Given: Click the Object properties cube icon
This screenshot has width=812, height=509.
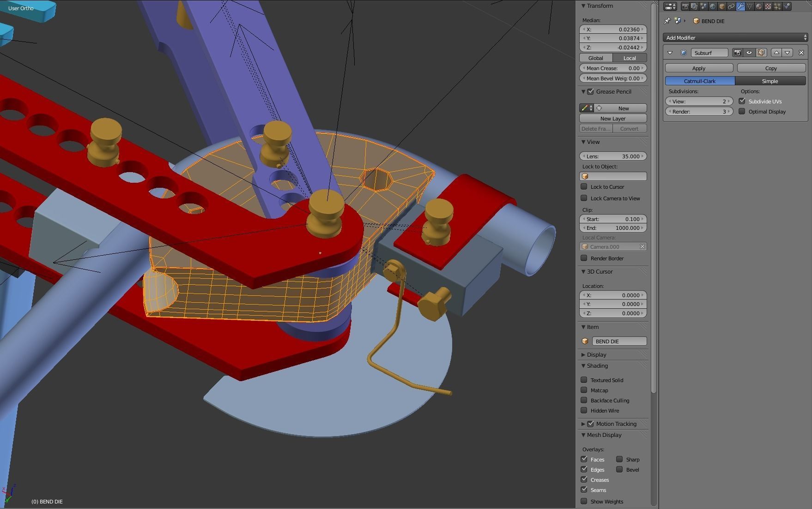Looking at the screenshot, I should 722,6.
